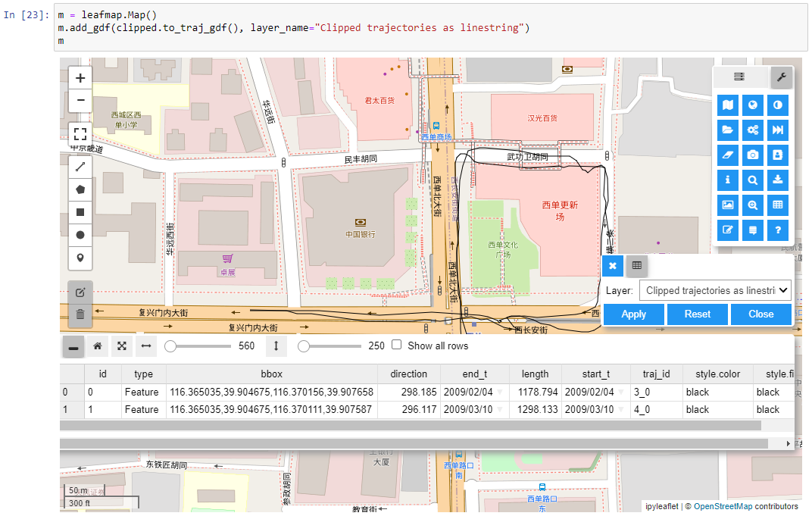Zoom in the map with plus button
Viewport: 812px width, 516px height.
tap(80, 77)
